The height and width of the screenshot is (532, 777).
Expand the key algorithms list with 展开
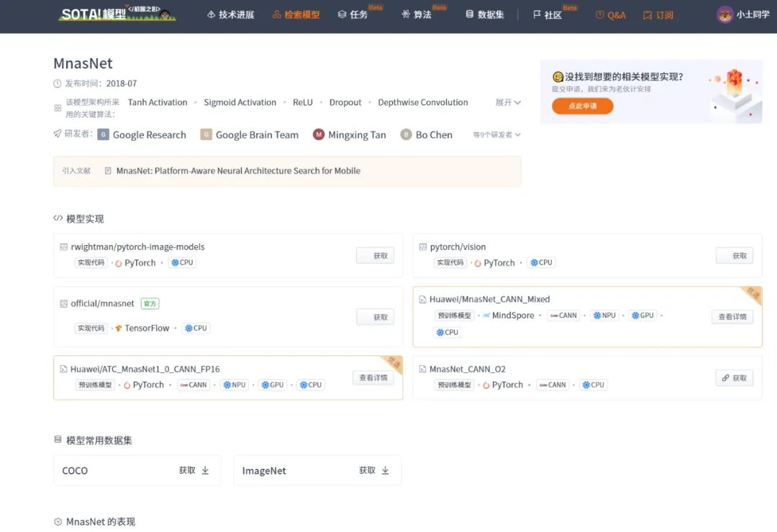click(508, 103)
